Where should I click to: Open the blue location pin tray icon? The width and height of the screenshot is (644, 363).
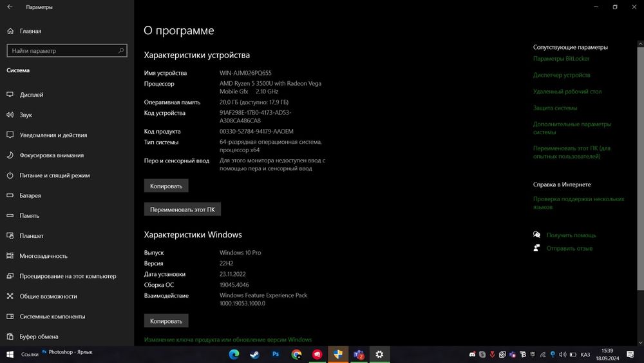(x=553, y=355)
